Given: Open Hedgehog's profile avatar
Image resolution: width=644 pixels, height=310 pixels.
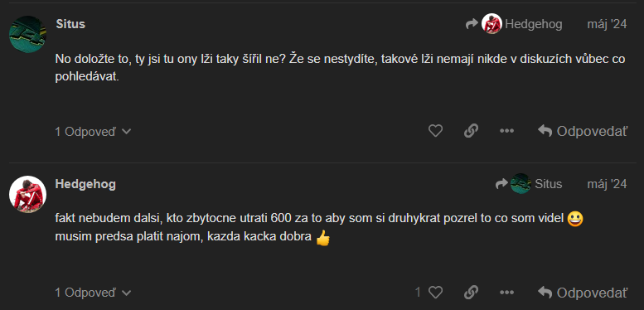Looking at the screenshot, I should point(27,194).
